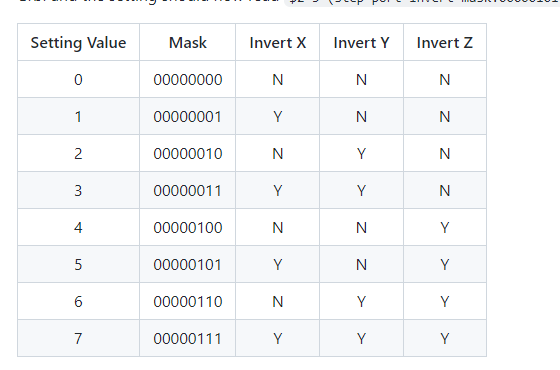Click the inline code snippet above table
The height and width of the screenshot is (370, 560).
pyautogui.click(x=422, y=2)
